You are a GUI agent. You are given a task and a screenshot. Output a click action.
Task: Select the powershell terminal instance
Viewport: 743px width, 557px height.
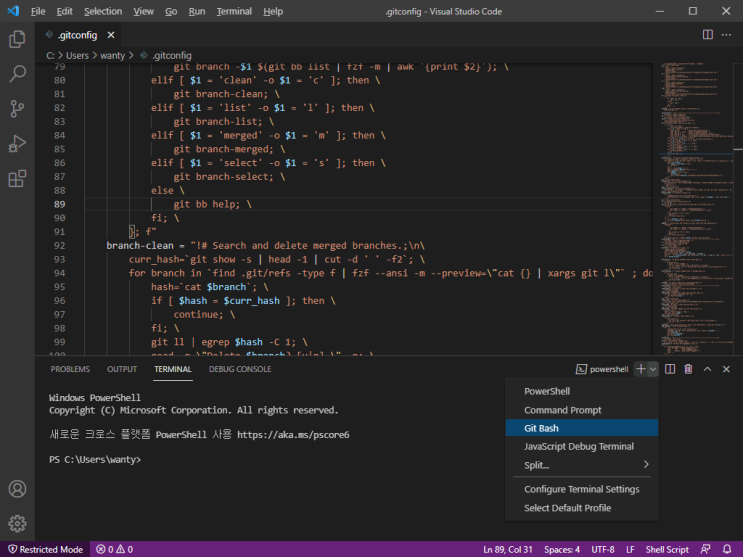click(602, 369)
